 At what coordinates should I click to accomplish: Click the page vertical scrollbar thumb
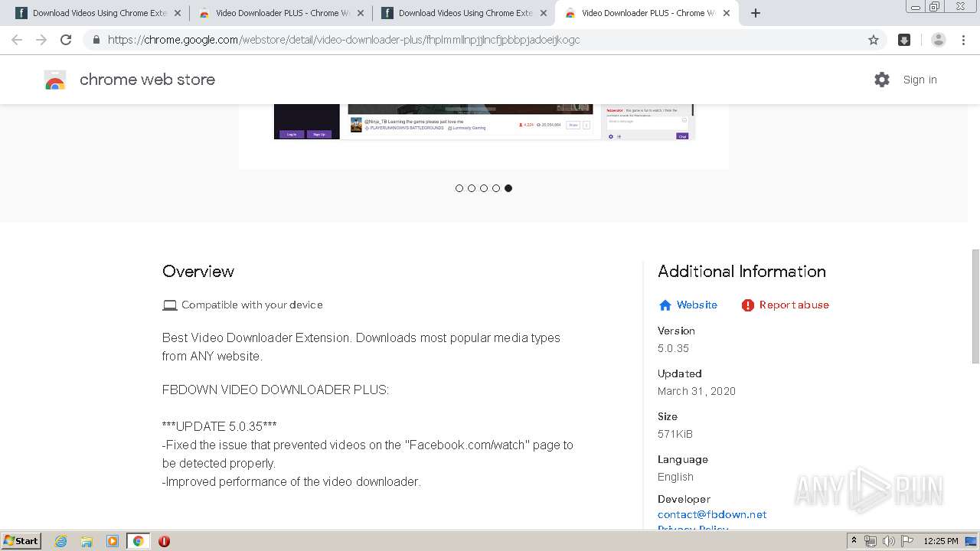[x=975, y=306]
